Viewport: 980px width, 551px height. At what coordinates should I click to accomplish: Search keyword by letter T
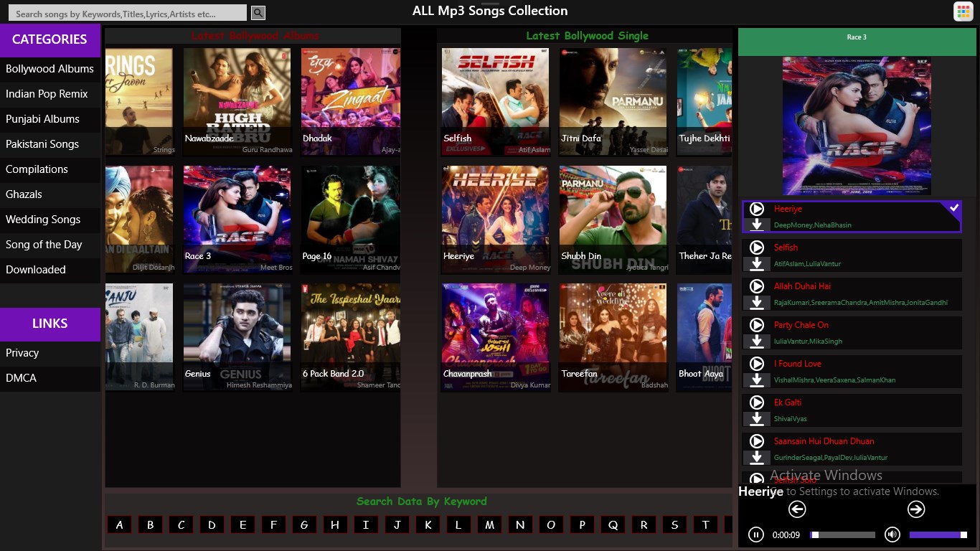(705, 524)
